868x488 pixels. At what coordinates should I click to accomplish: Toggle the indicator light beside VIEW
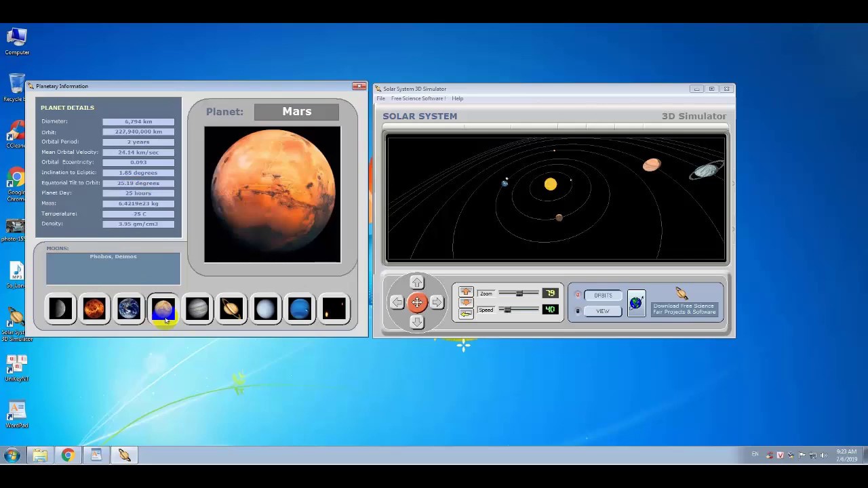pyautogui.click(x=578, y=311)
